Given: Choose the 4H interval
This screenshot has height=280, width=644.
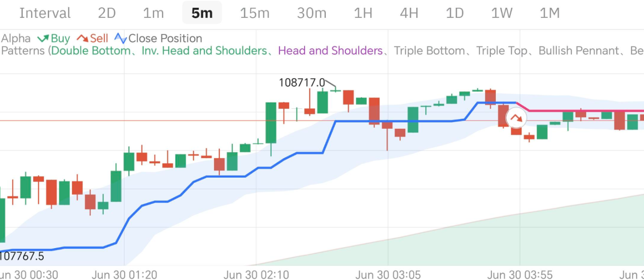Looking at the screenshot, I should [409, 13].
